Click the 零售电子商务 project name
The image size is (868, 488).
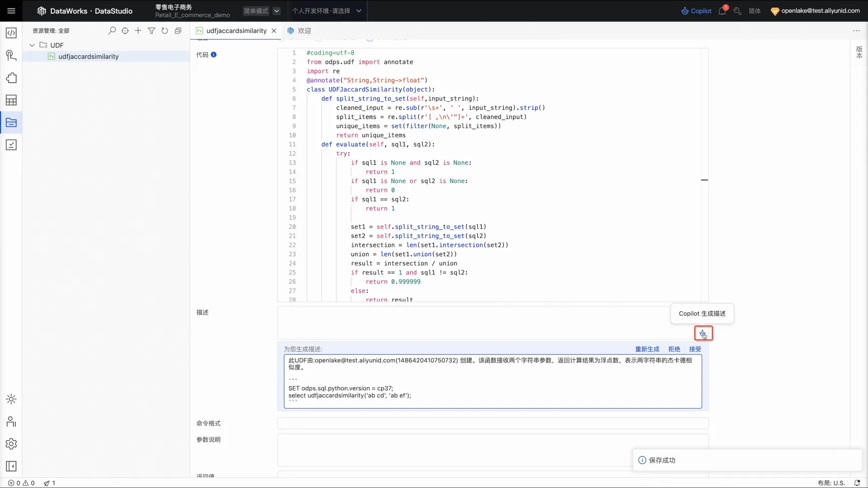173,7
